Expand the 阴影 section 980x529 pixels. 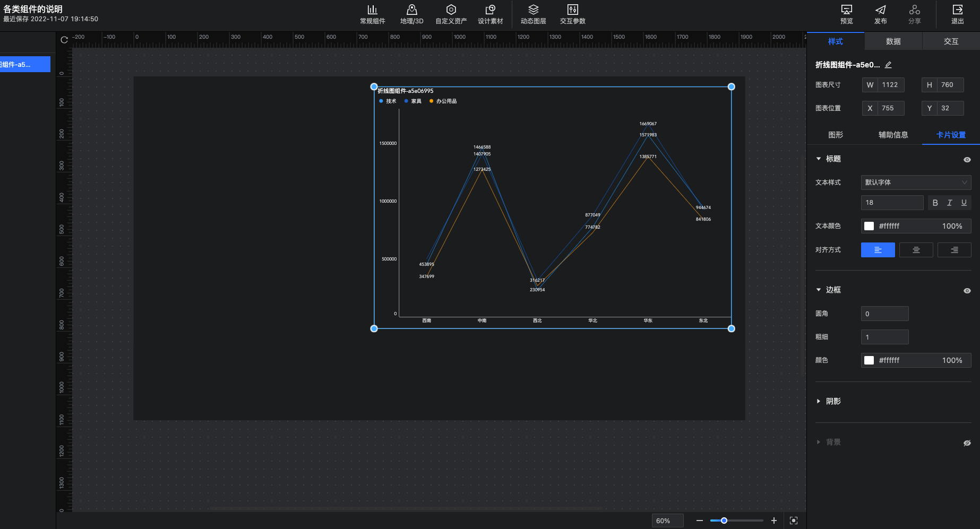click(x=819, y=401)
